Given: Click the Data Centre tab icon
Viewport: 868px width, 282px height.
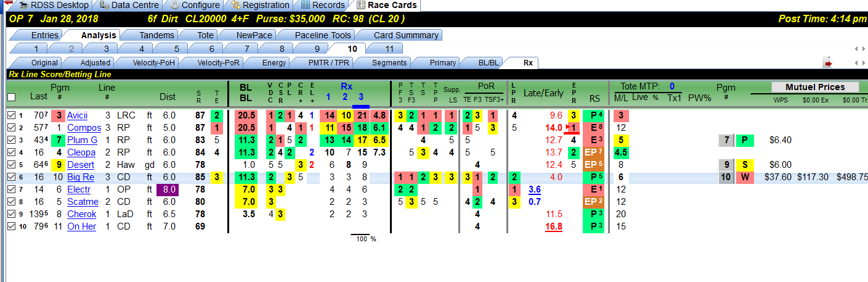Looking at the screenshot, I should 105,5.
